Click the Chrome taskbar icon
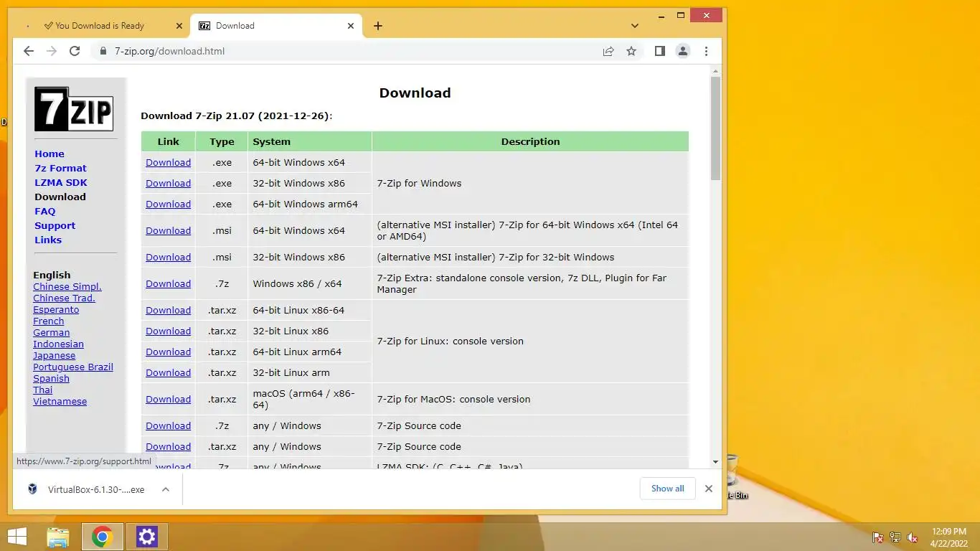Viewport: 980px width, 551px height. [103, 537]
